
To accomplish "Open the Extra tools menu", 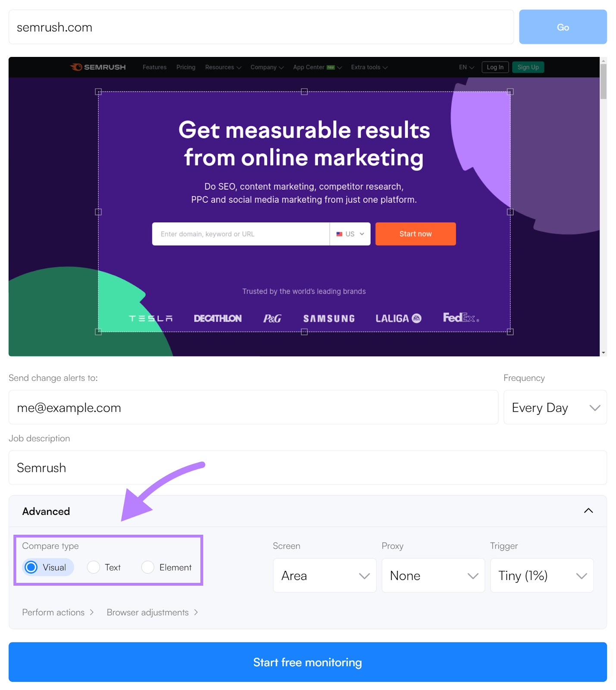I will 369,67.
